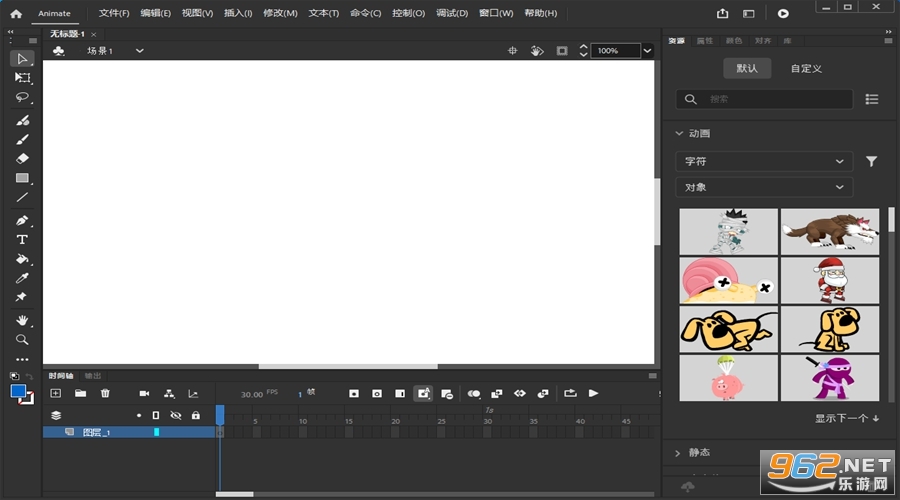
Task: Click the 自定义 assets button
Action: 806,68
